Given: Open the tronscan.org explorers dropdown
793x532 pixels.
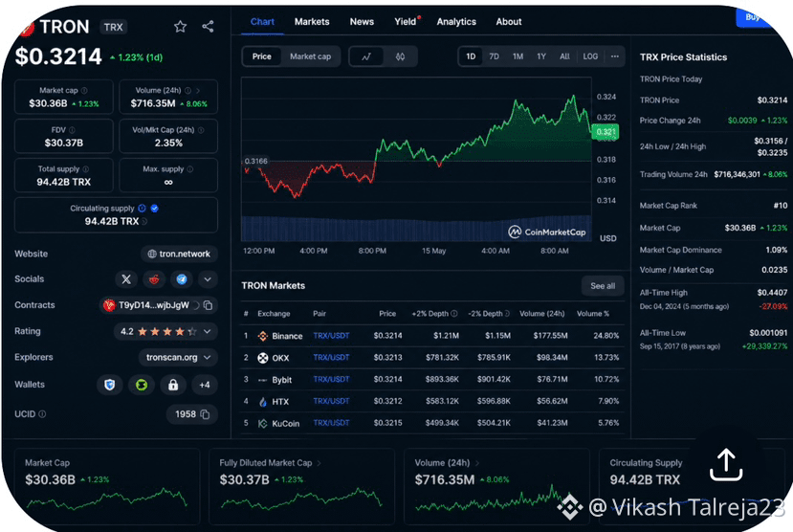Looking at the screenshot, I should pos(178,357).
